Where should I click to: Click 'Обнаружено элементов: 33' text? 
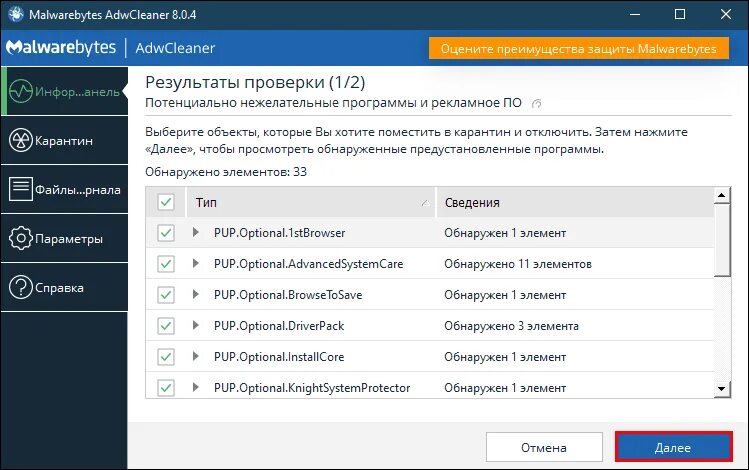pyautogui.click(x=226, y=172)
